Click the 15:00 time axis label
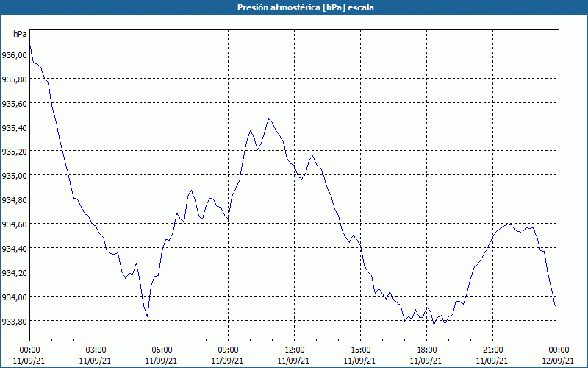Screen dimensions: 588x368 (x=361, y=350)
